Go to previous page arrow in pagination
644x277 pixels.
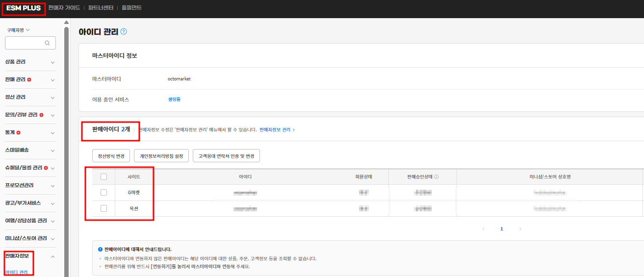(x=483, y=229)
